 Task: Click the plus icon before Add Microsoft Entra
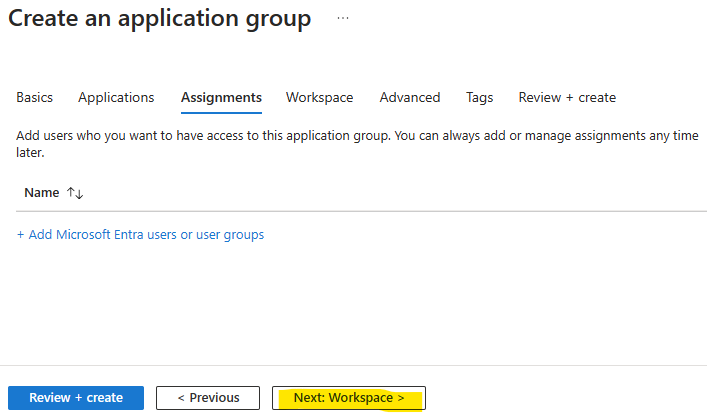(x=20, y=235)
